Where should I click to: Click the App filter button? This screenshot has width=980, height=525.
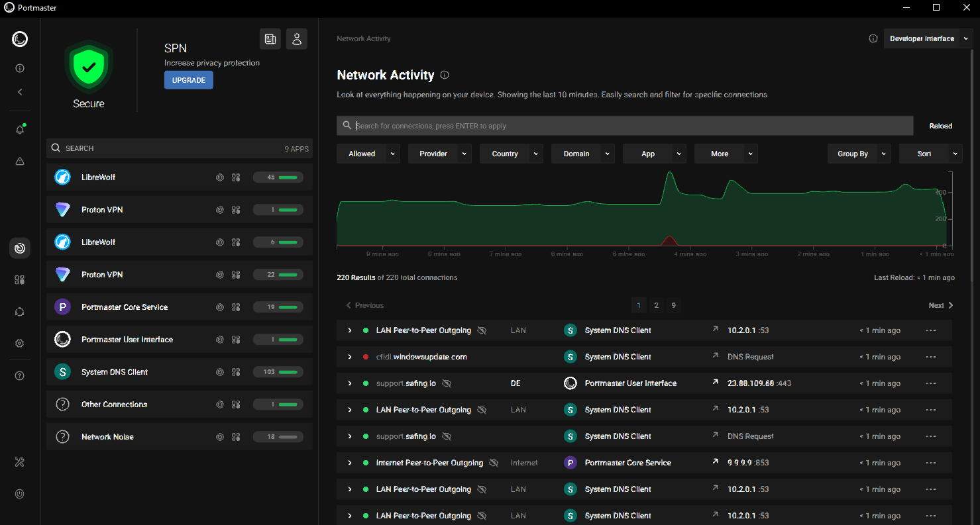(648, 154)
